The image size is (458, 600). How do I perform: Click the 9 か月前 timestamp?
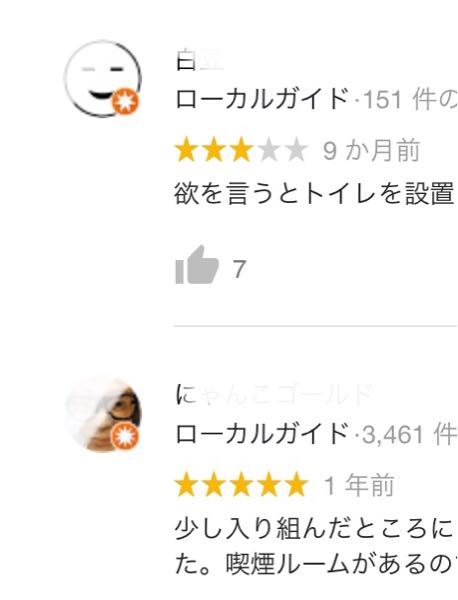(x=372, y=150)
